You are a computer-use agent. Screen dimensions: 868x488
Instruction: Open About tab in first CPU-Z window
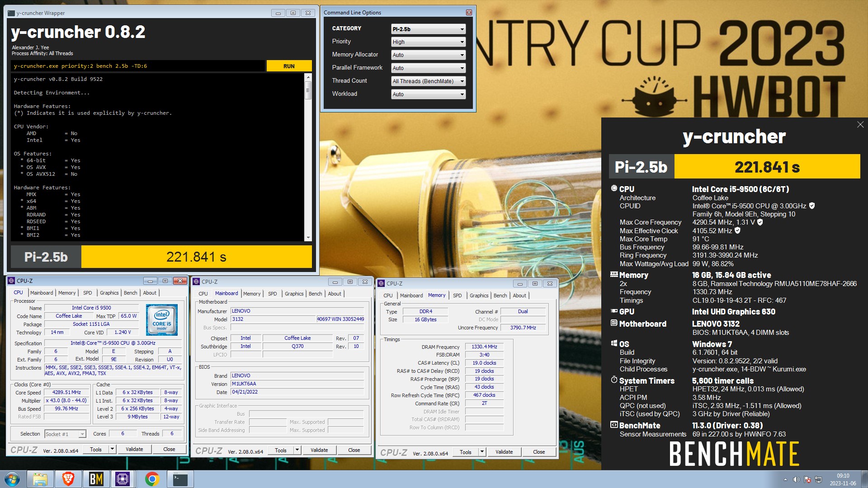point(150,293)
